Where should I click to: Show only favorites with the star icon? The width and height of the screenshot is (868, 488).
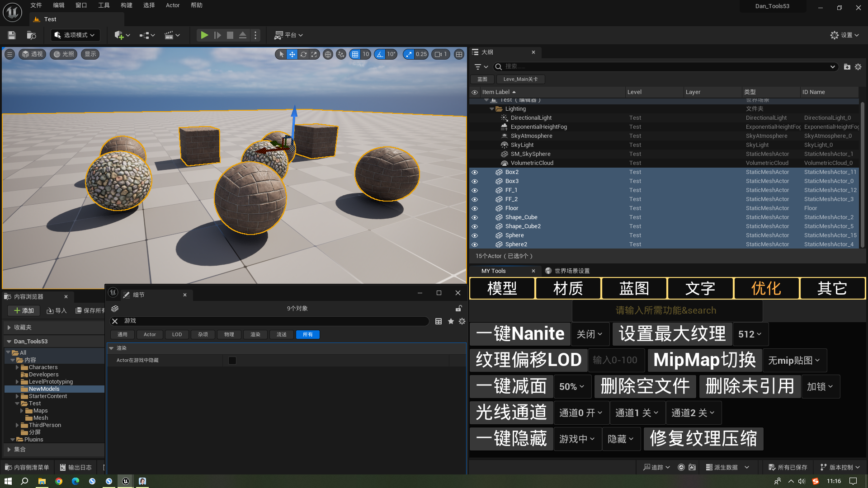click(451, 321)
